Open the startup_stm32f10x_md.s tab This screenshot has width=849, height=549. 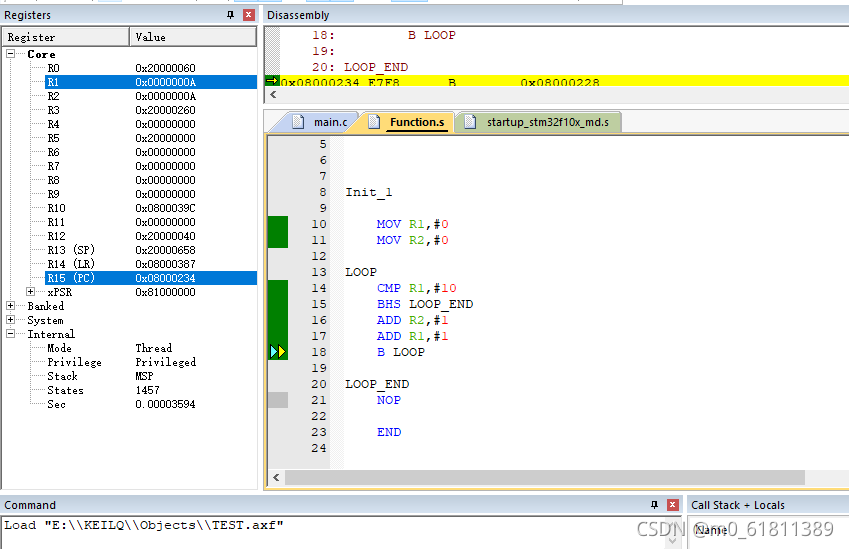(547, 122)
